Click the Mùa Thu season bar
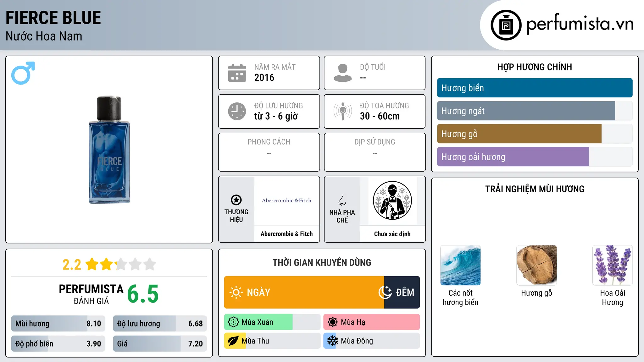The width and height of the screenshot is (644, 362). pyautogui.click(x=272, y=341)
